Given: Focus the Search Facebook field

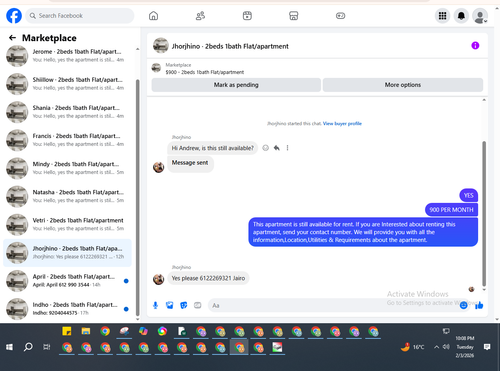Looking at the screenshot, I should [80, 16].
